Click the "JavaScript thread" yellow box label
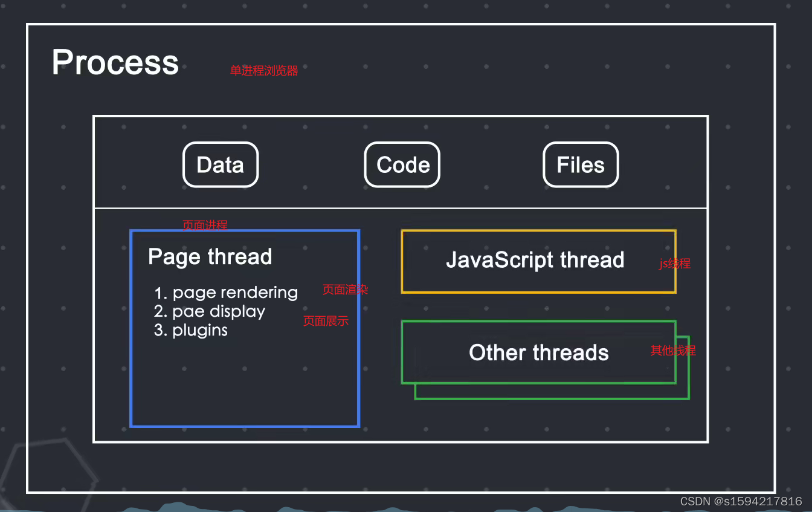The width and height of the screenshot is (812, 512). click(535, 260)
